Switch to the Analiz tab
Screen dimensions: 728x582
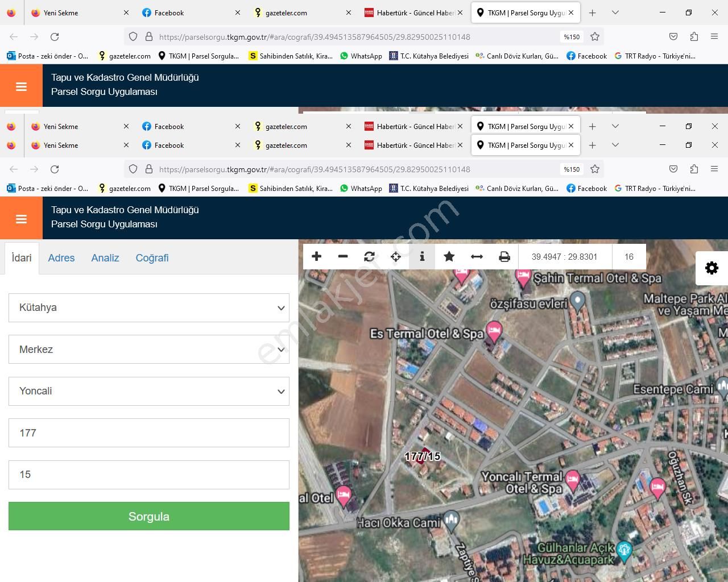click(x=105, y=258)
